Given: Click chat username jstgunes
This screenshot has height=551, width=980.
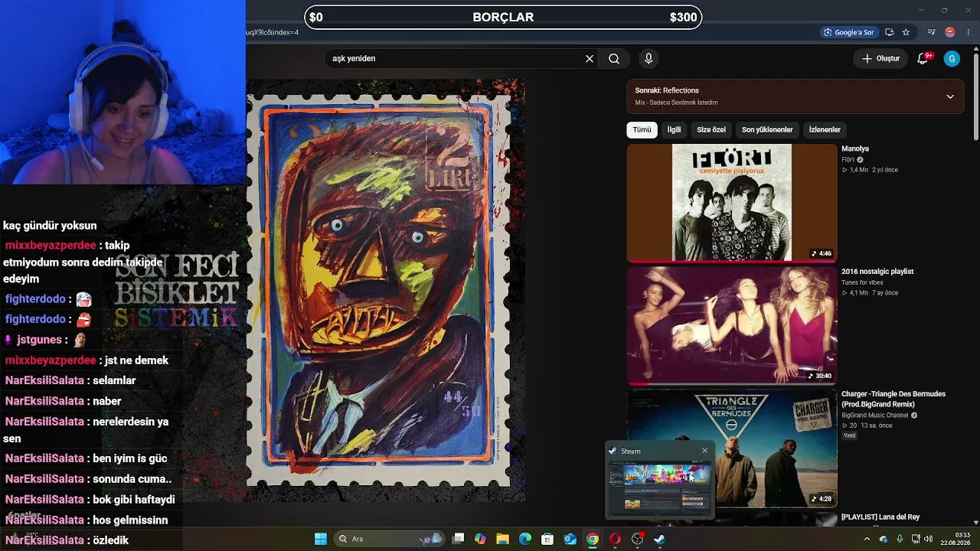Looking at the screenshot, I should (x=38, y=340).
